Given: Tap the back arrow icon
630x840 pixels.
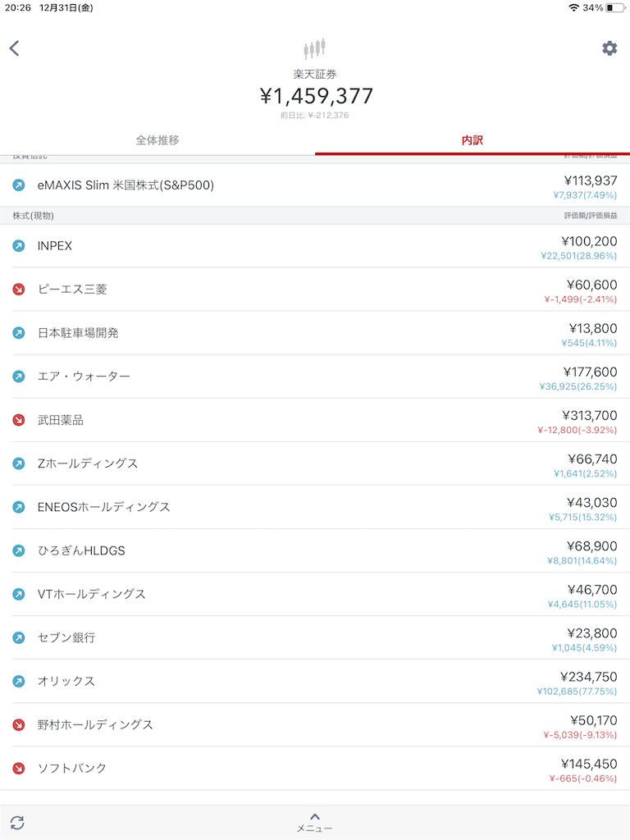Looking at the screenshot, I should click(15, 48).
